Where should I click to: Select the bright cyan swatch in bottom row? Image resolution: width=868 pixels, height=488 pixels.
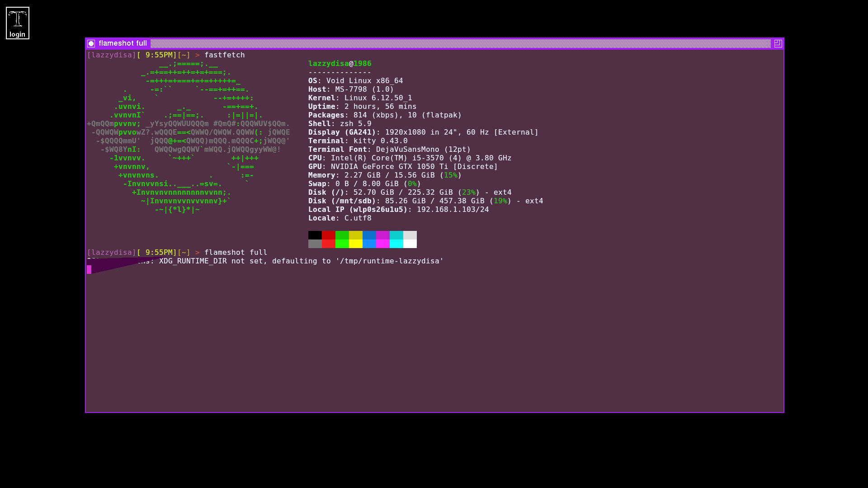(396, 244)
